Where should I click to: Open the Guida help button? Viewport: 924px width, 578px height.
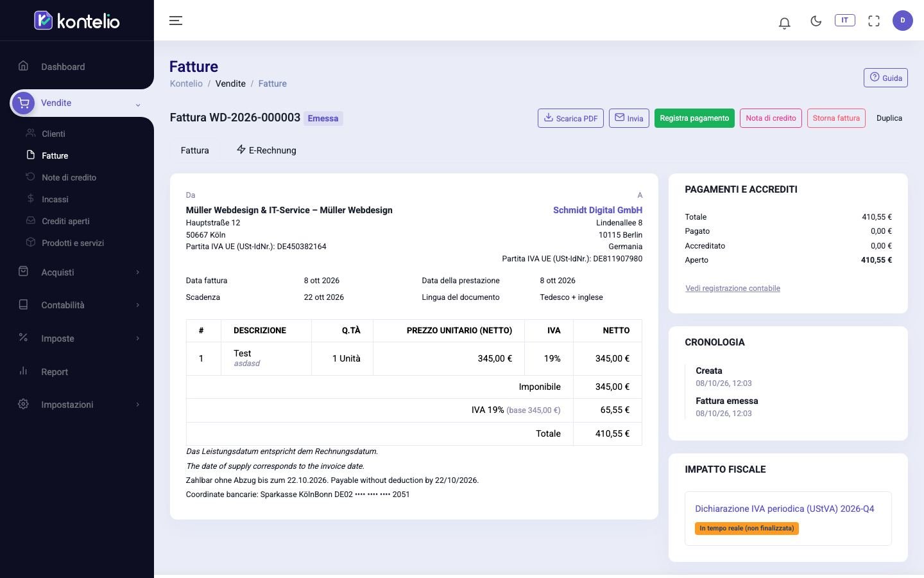886,78
